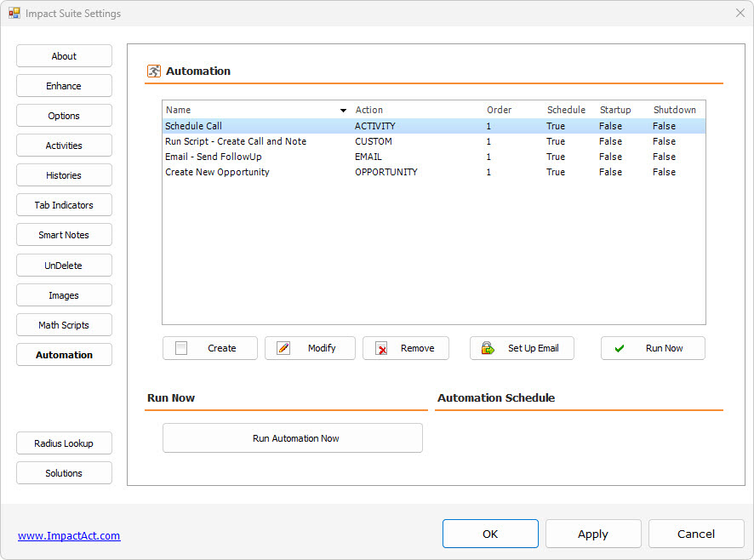Select Run Script - Create Call and Note
This screenshot has height=560, width=754.
[x=236, y=141]
